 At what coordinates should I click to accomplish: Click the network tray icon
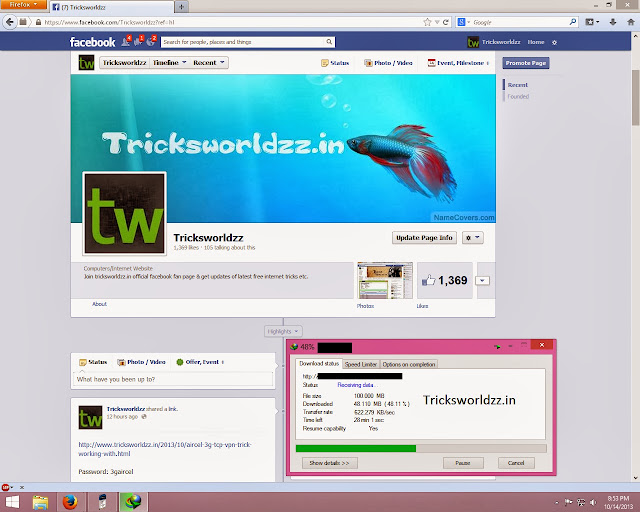581,502
